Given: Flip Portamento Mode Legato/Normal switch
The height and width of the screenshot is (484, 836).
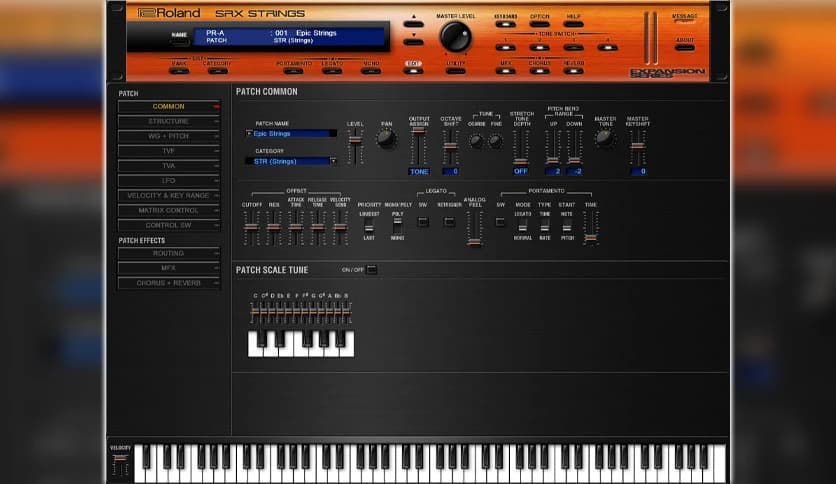Looking at the screenshot, I should click(522, 225).
